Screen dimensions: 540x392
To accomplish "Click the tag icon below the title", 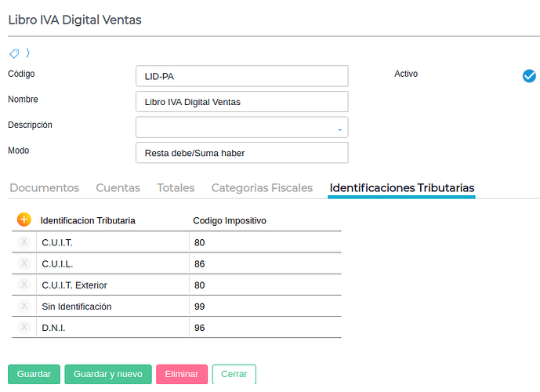I will pos(14,53).
